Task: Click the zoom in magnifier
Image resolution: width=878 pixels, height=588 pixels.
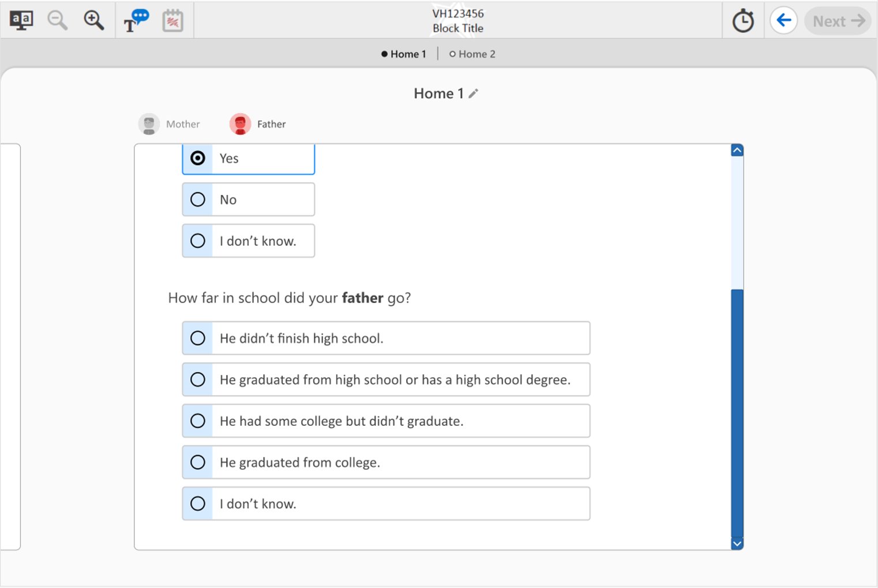Action: (x=93, y=21)
